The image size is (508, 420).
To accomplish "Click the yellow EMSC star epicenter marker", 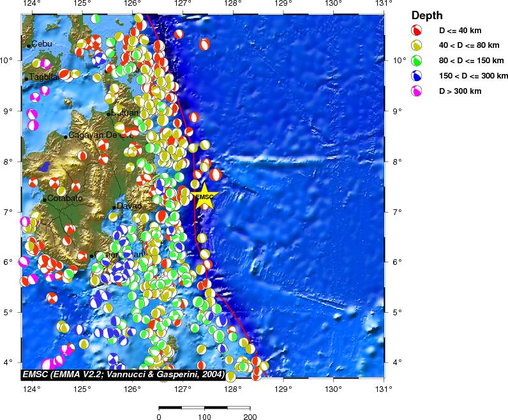I will 204,197.
